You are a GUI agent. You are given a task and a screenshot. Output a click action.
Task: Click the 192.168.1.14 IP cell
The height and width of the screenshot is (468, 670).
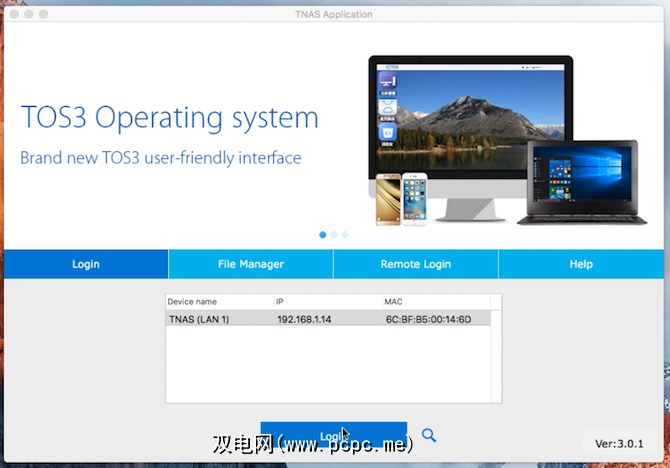click(304, 319)
